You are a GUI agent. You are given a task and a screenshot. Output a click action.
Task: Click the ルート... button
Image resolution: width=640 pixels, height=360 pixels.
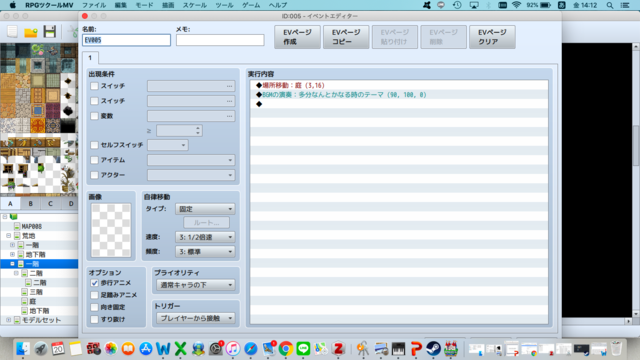(x=206, y=223)
